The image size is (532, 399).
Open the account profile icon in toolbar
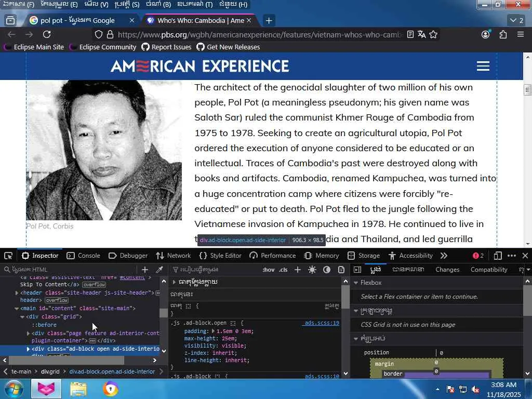(486, 34)
